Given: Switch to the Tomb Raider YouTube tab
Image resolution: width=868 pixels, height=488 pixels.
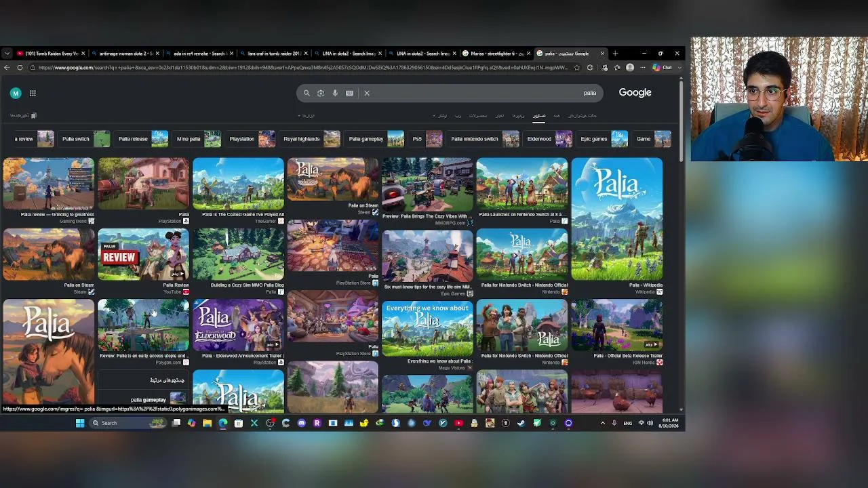Looking at the screenshot, I should click(51, 54).
